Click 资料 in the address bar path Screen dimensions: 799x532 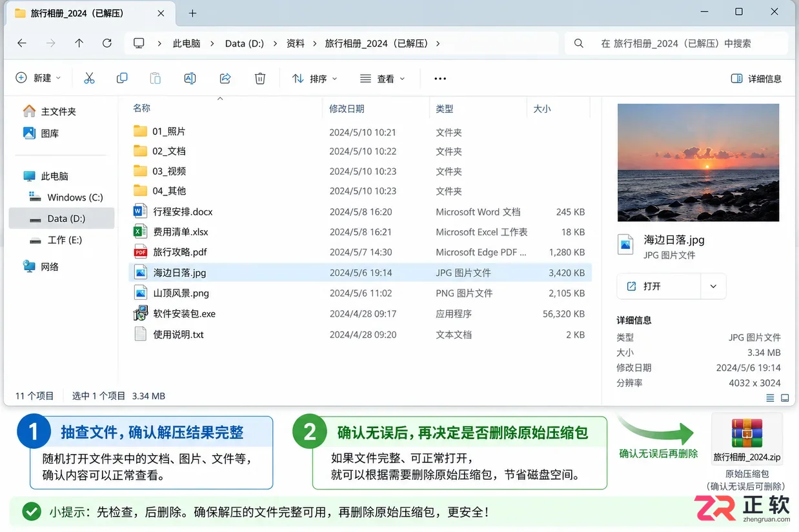click(295, 43)
